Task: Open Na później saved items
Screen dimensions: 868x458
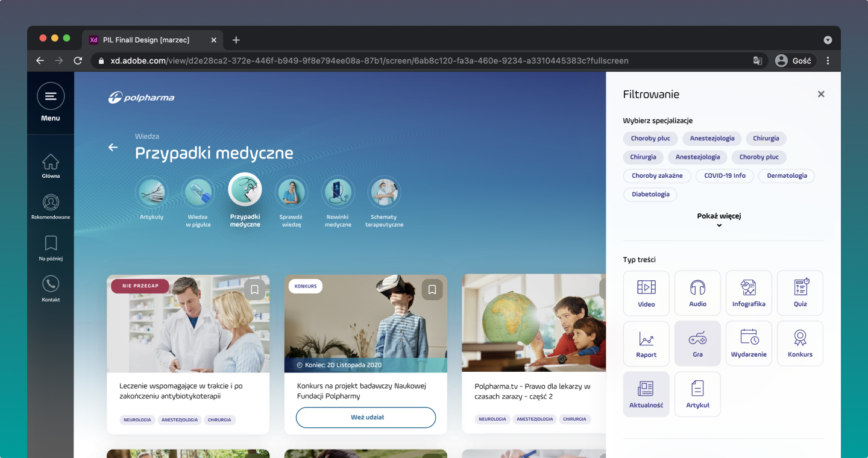Action: click(x=51, y=243)
